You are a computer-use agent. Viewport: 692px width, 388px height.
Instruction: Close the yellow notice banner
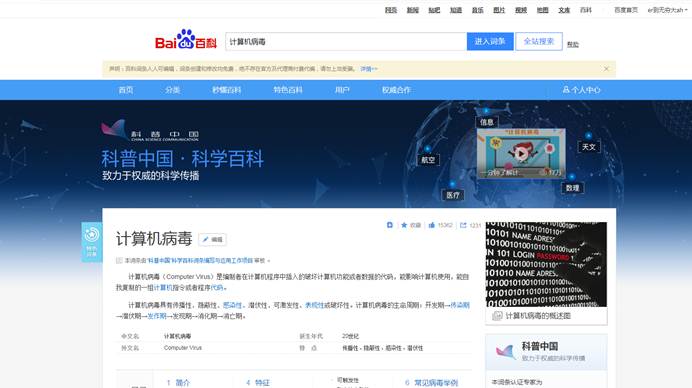606,69
